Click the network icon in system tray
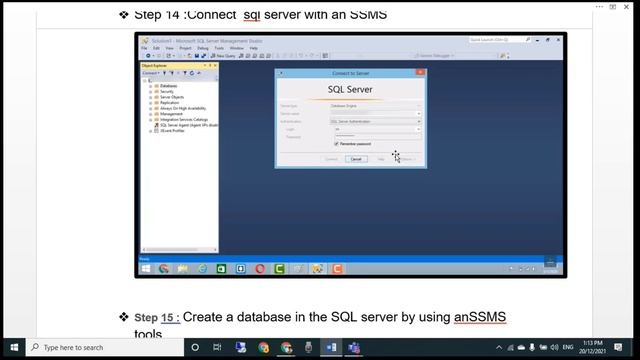Viewport: 640px width, 360px height. click(x=510, y=347)
